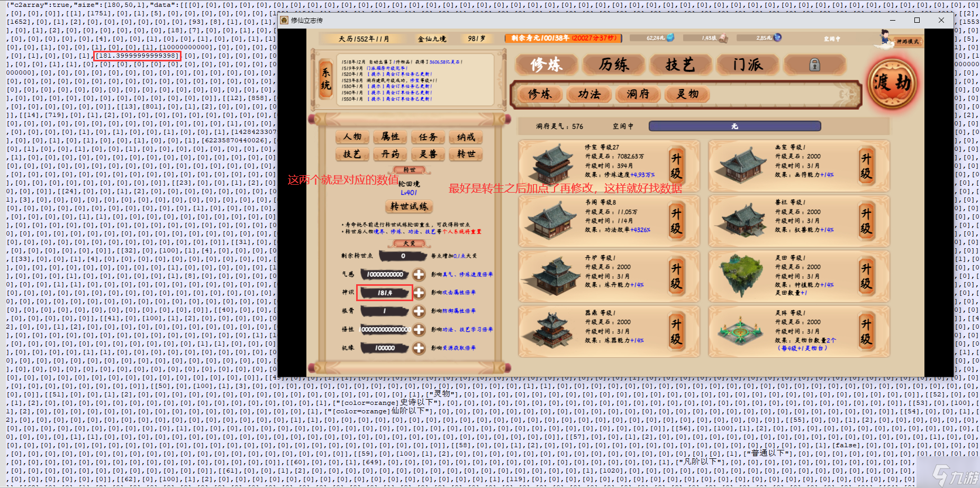Image resolution: width=980 pixels, height=488 pixels.
Task: Click the 洞府灵气: 576 text
Action: pyautogui.click(x=559, y=126)
